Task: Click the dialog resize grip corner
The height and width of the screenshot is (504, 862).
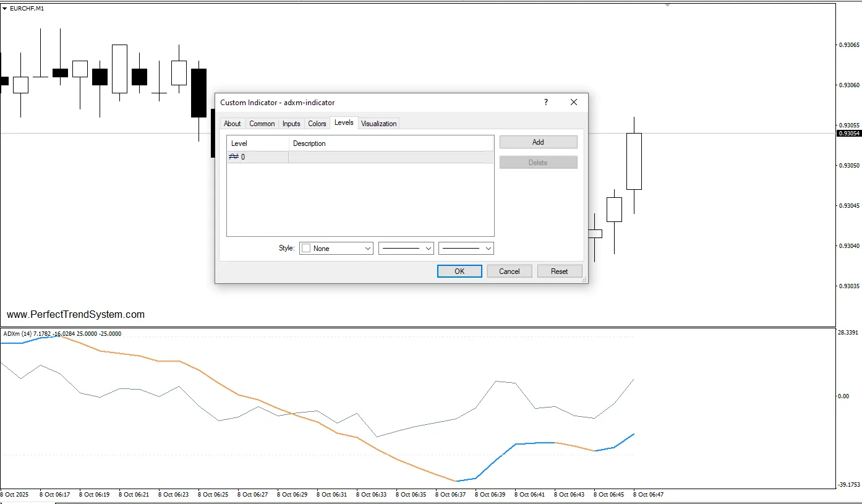Action: click(x=584, y=280)
